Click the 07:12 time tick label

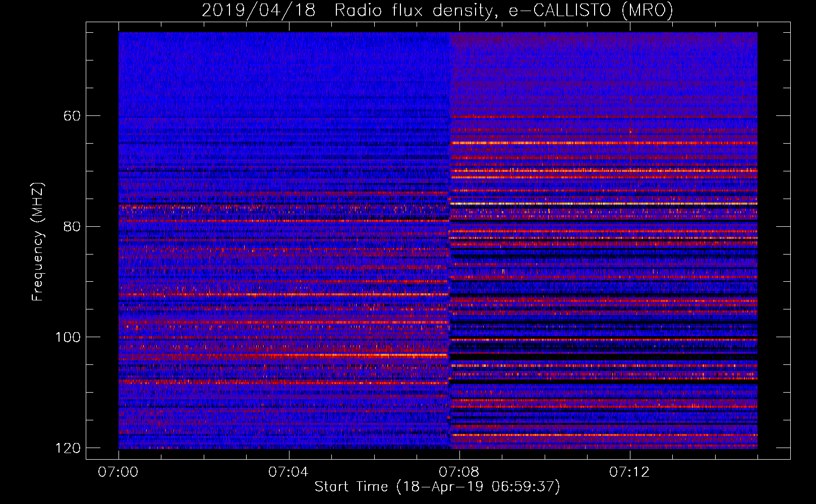coord(629,472)
